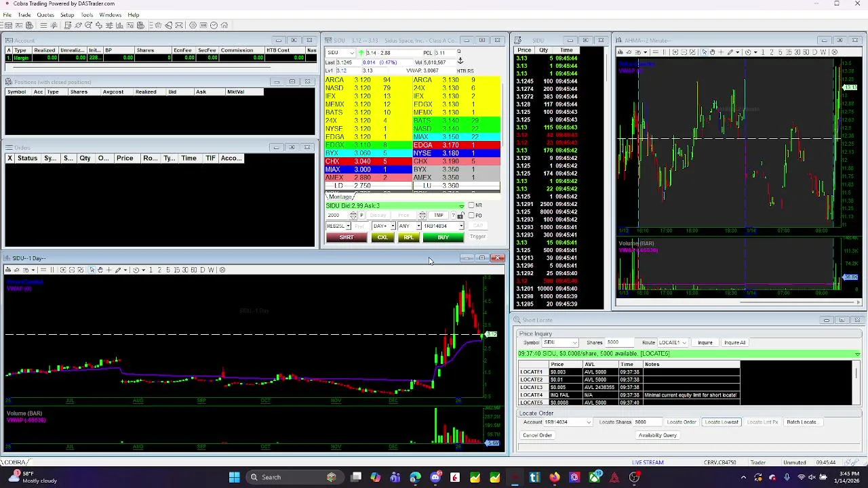Open the File menu
Image resolution: width=868 pixels, height=488 pixels.
7,15
